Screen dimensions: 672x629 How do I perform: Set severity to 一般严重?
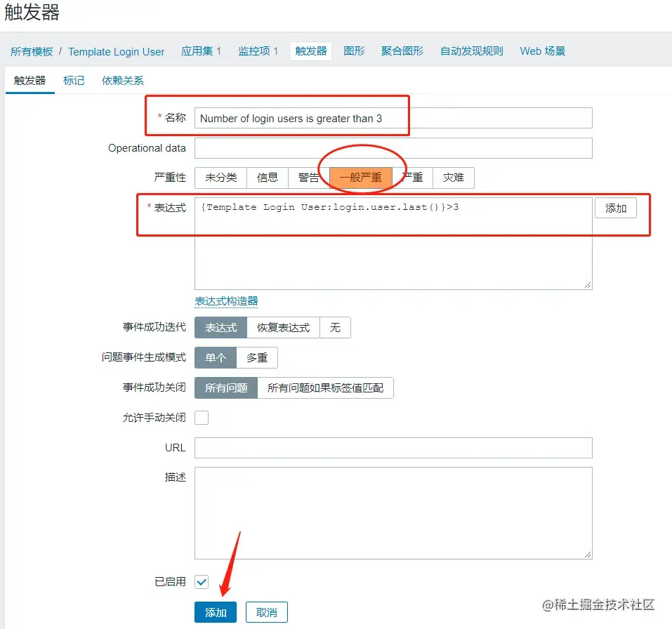(x=360, y=178)
